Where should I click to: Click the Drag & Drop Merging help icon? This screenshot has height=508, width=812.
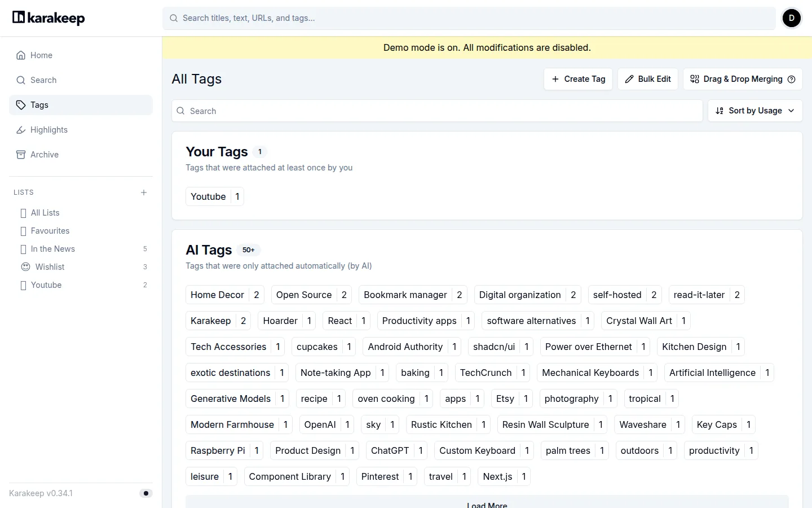pos(792,79)
